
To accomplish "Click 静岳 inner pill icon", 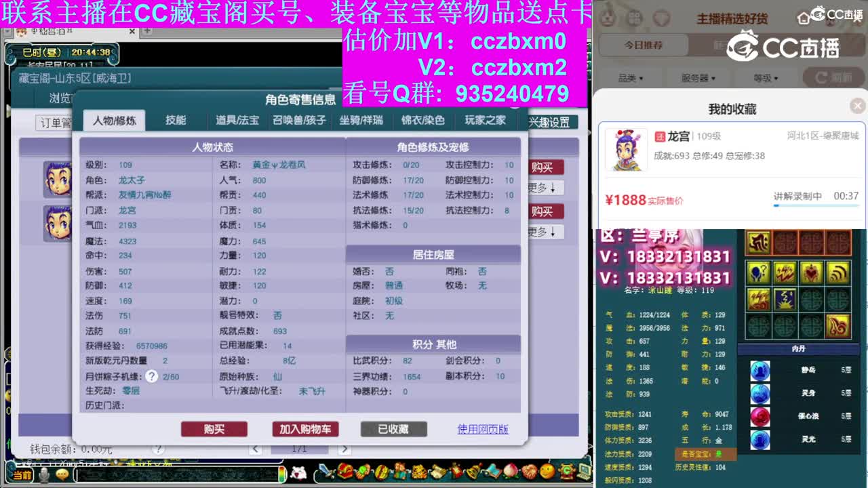I will tap(760, 371).
